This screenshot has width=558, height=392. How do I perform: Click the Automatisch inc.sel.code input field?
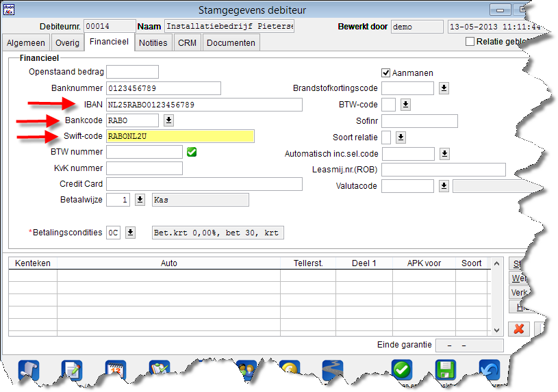click(x=408, y=154)
